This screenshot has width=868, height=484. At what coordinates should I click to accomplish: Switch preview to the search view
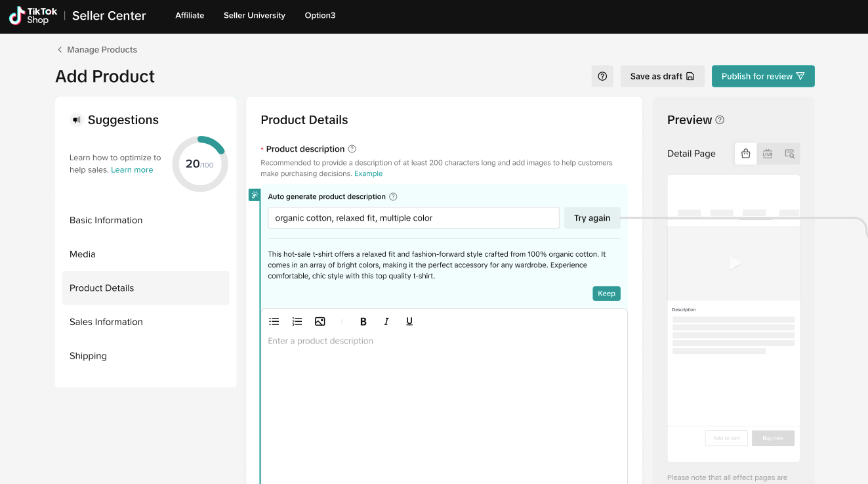[789, 154]
